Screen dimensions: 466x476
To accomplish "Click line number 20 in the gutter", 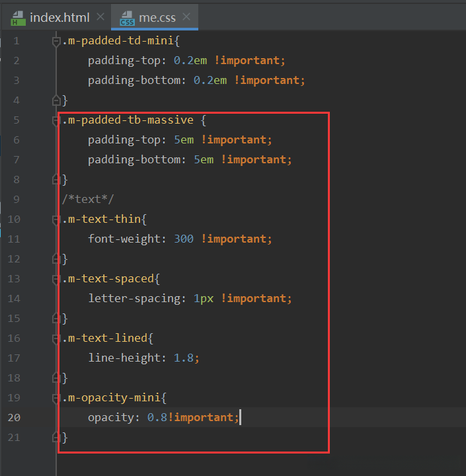I will [x=14, y=418].
